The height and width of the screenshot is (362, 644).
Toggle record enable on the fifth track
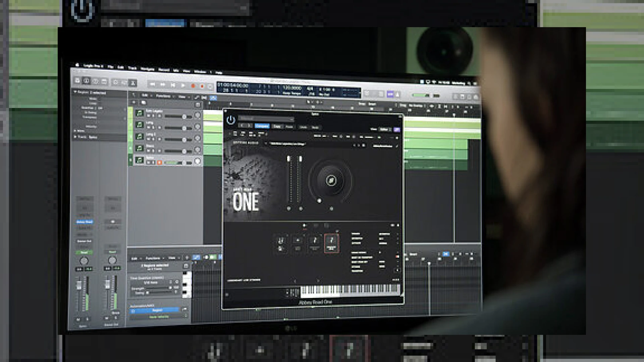(x=160, y=163)
